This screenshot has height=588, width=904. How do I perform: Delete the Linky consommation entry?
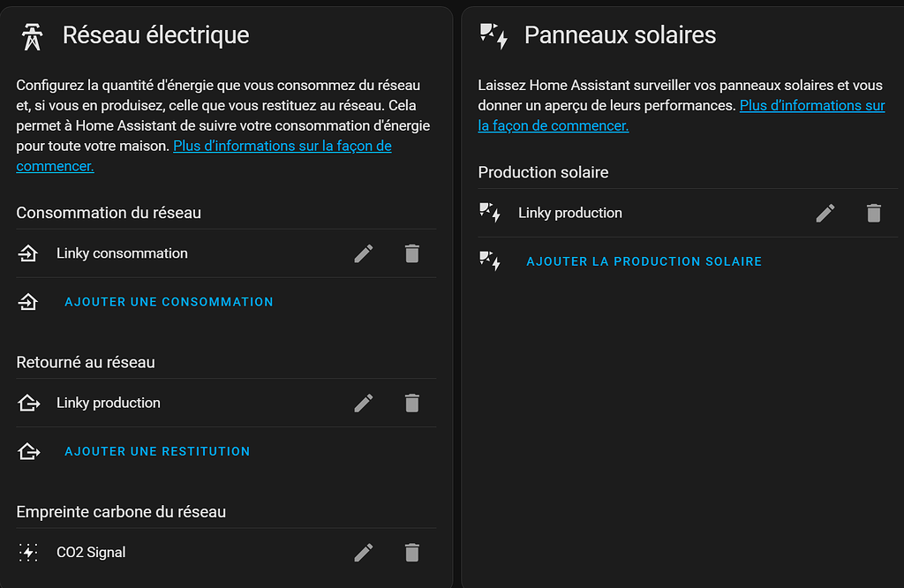pyautogui.click(x=411, y=253)
